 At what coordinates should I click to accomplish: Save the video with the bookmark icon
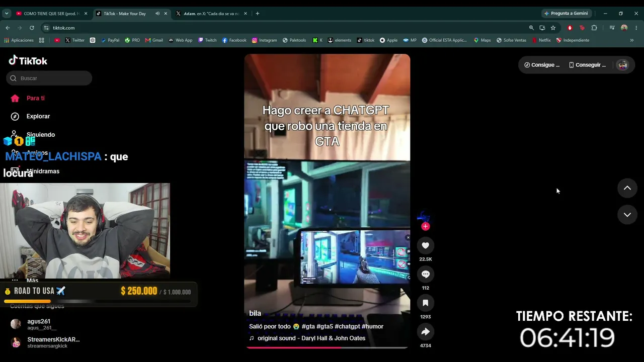pos(425,303)
